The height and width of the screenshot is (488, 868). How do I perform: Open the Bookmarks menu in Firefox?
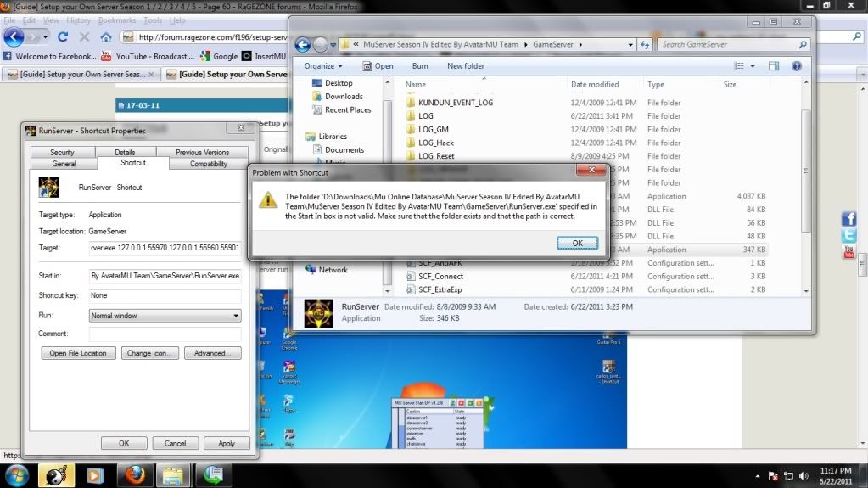coord(116,20)
